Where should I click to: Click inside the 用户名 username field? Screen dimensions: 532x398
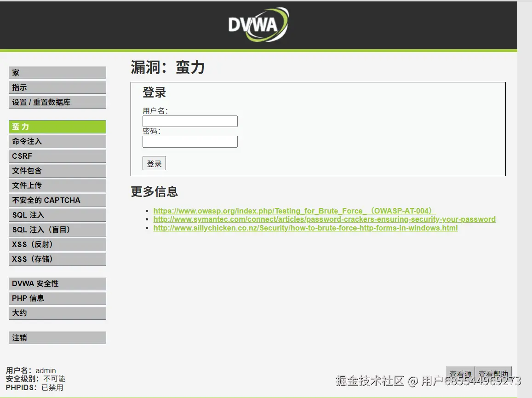[x=189, y=121]
